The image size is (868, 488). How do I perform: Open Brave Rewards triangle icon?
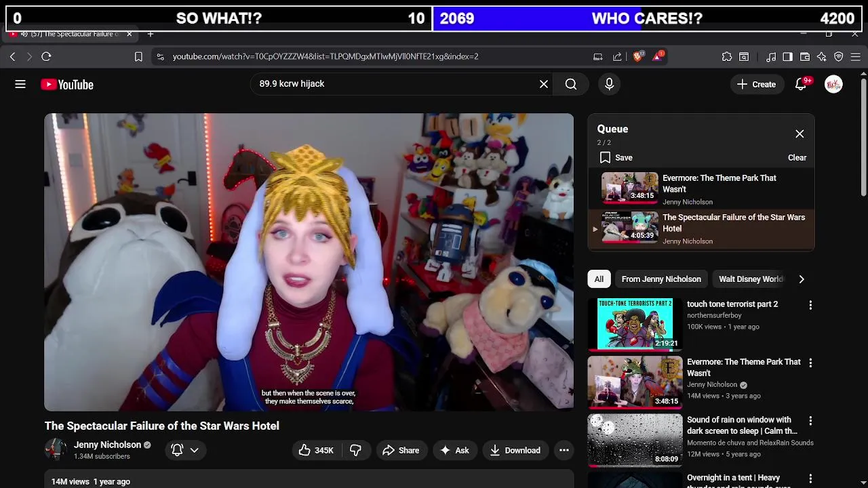tap(658, 57)
